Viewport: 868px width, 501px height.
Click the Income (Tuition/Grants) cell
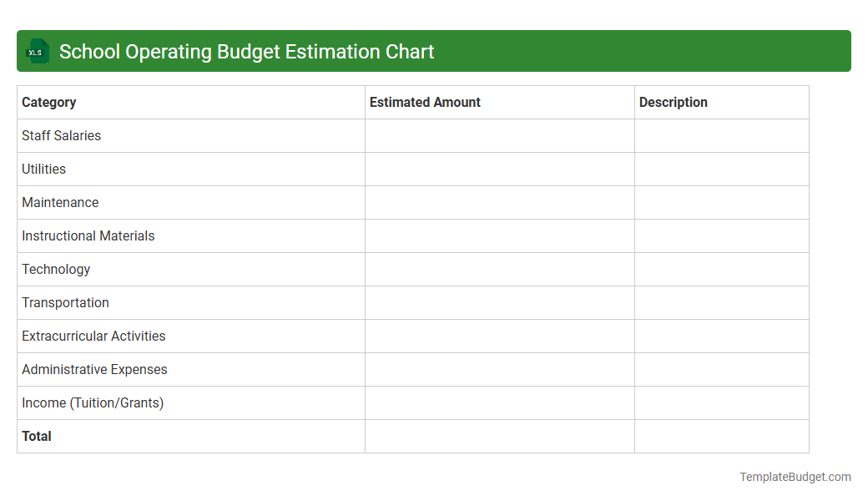[x=93, y=402]
